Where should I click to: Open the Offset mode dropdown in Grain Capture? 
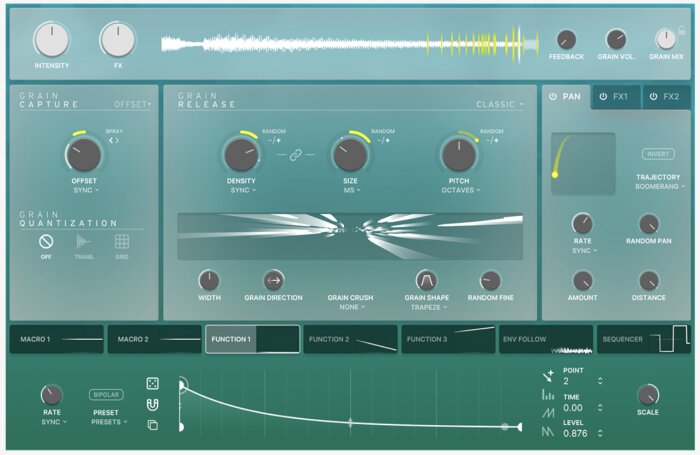coord(133,104)
